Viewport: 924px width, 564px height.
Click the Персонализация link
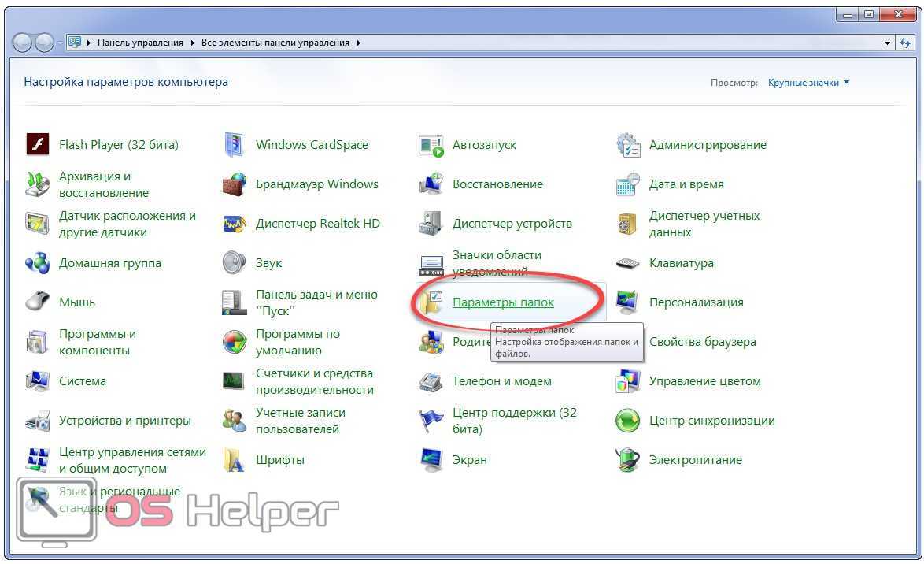696,302
